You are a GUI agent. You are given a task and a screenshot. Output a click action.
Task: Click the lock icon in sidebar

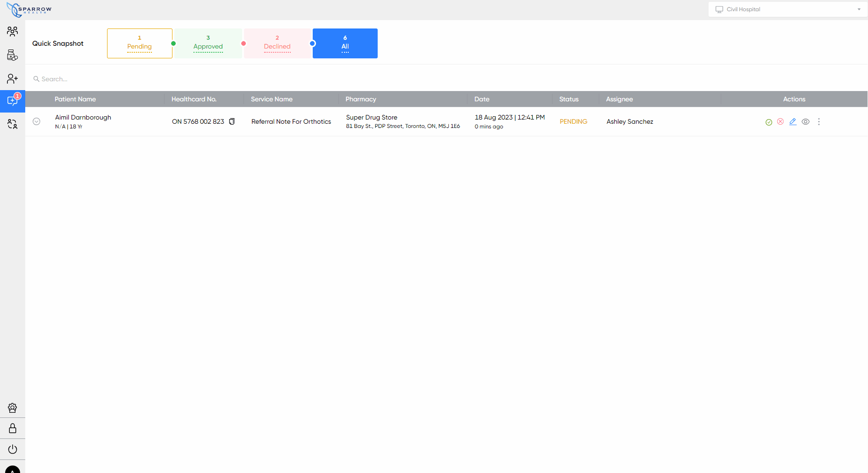(13, 428)
